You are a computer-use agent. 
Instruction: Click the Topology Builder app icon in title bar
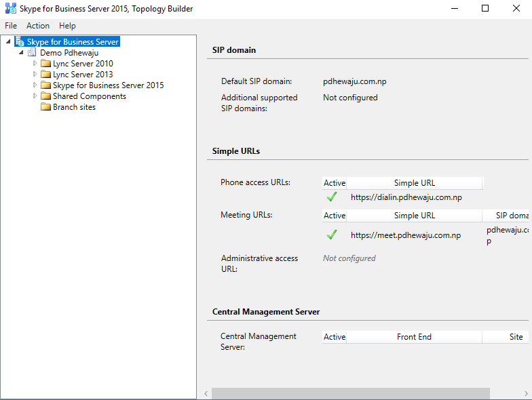[11, 8]
